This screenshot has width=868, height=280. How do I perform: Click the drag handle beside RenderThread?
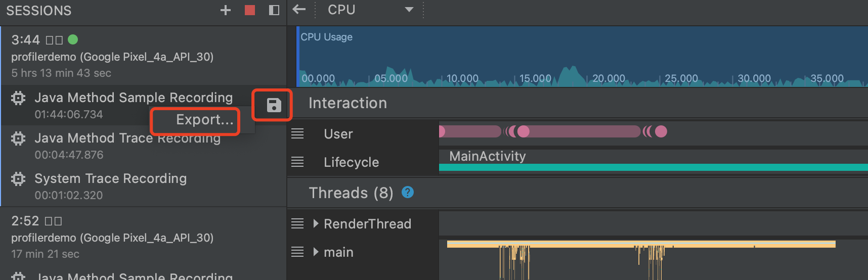[x=297, y=224]
